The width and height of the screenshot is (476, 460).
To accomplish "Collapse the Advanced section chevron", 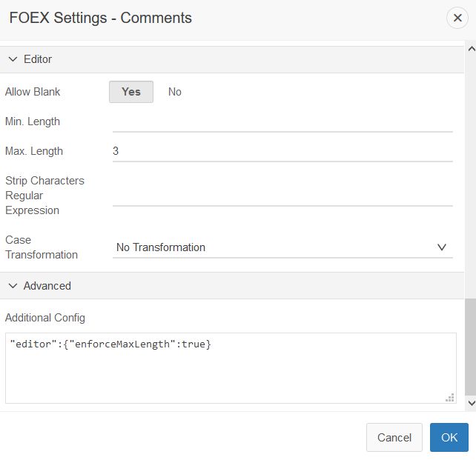I will pos(13,286).
